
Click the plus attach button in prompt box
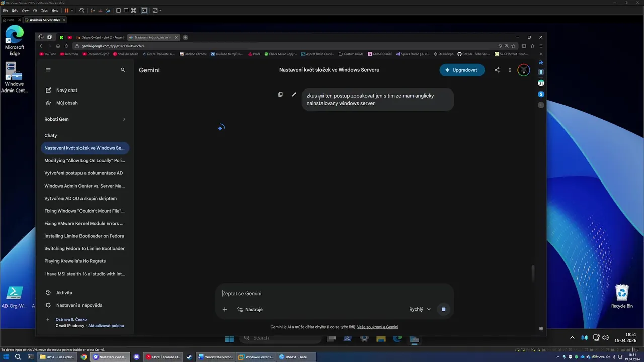(x=225, y=309)
